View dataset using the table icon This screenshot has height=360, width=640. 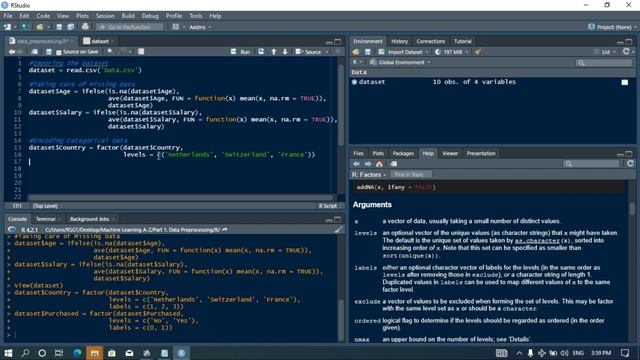[624, 82]
